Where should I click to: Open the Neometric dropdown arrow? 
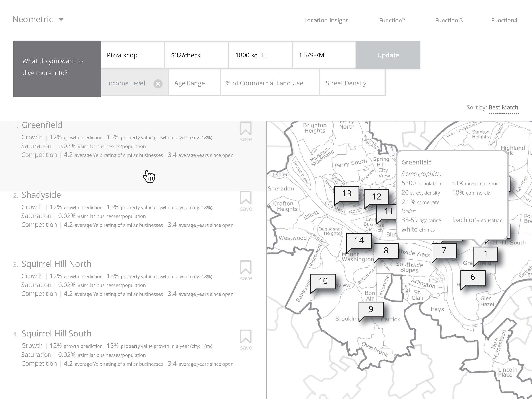pyautogui.click(x=61, y=20)
